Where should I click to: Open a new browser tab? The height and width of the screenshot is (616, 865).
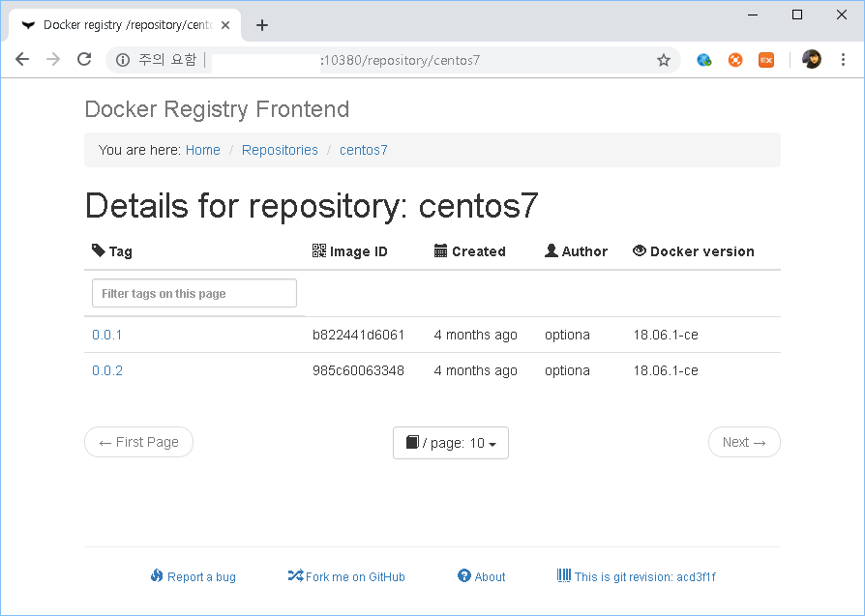(262, 25)
